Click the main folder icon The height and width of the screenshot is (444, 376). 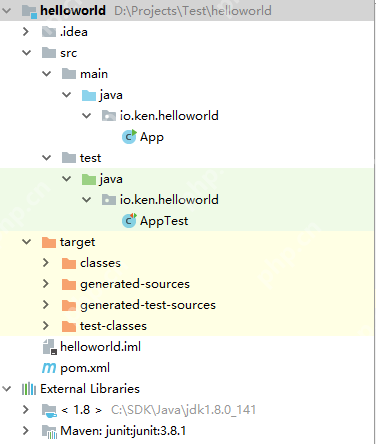pyautogui.click(x=69, y=74)
